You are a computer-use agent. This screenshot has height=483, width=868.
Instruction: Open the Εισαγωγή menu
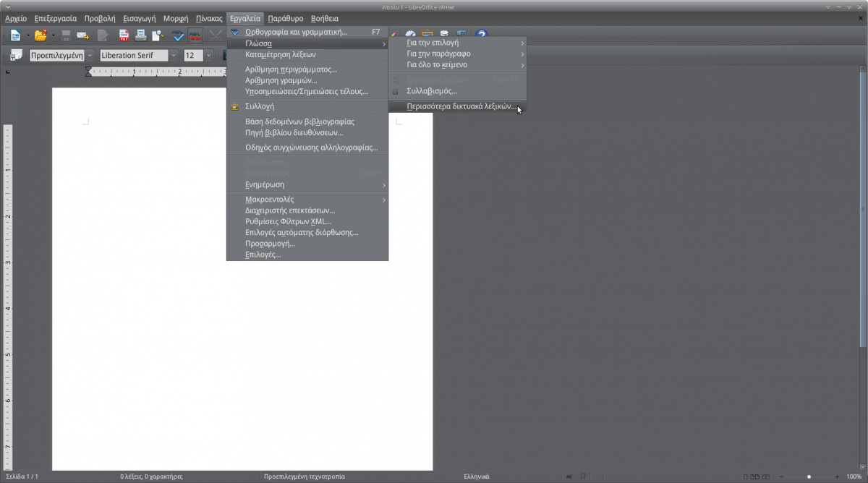tap(140, 18)
